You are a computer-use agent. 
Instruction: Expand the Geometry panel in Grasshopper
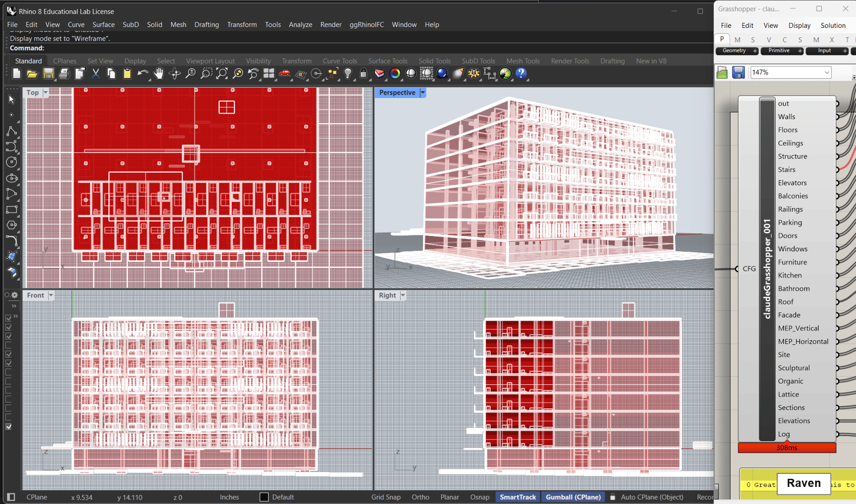(x=755, y=51)
